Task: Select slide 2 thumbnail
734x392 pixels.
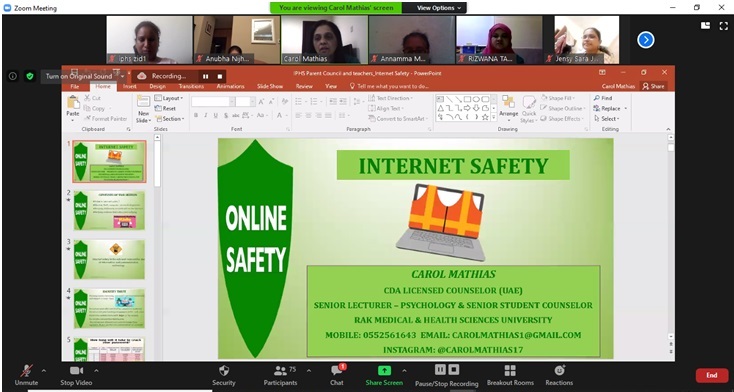Action: [x=109, y=210]
